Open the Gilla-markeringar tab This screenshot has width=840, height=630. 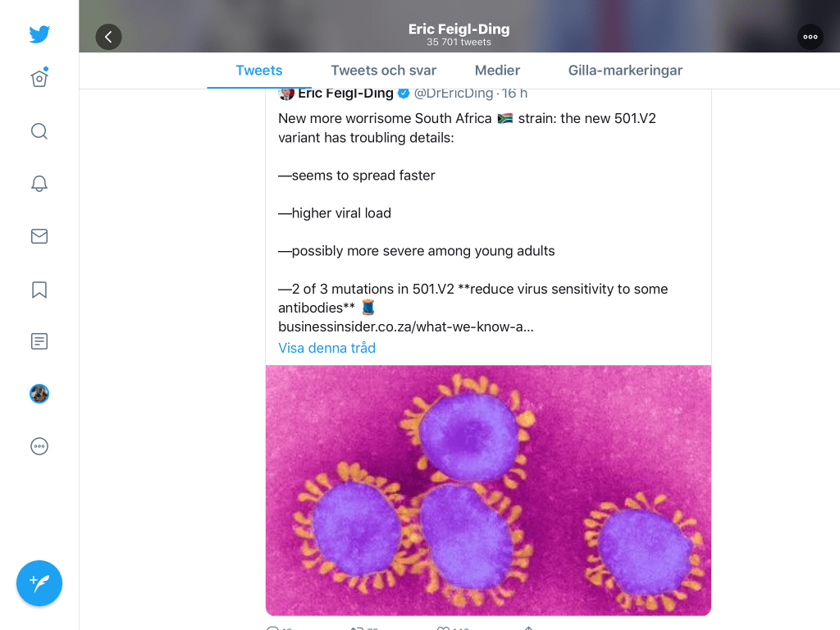pyautogui.click(x=625, y=71)
